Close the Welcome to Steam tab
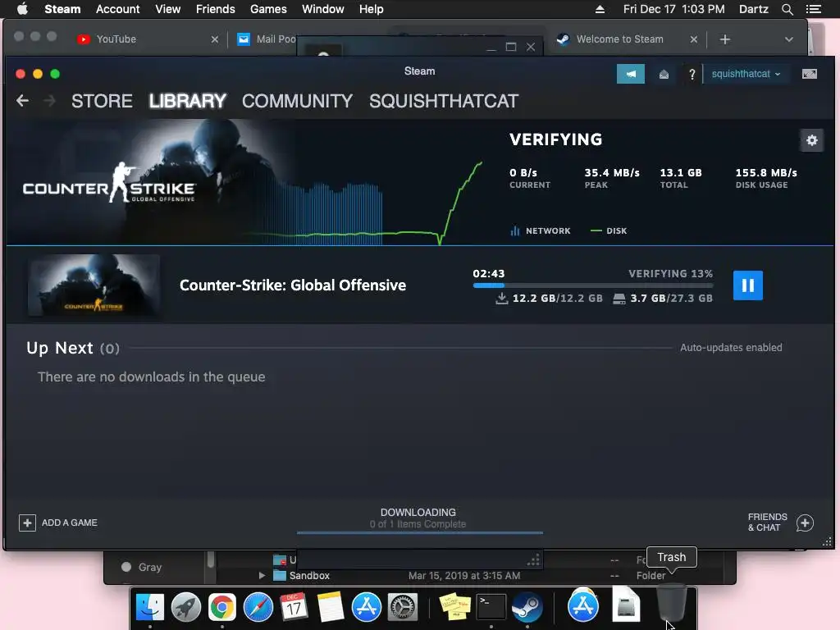This screenshot has width=840, height=630. click(x=694, y=39)
